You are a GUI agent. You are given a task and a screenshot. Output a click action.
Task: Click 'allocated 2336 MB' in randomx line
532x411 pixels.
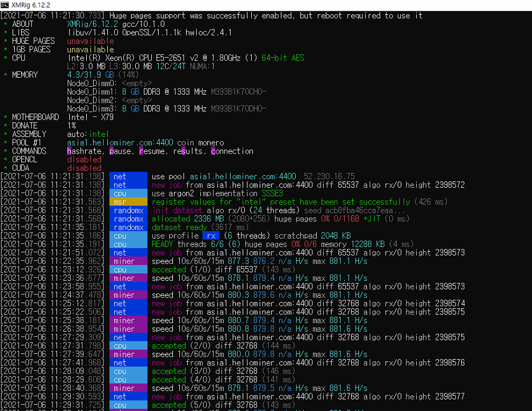[x=188, y=219]
